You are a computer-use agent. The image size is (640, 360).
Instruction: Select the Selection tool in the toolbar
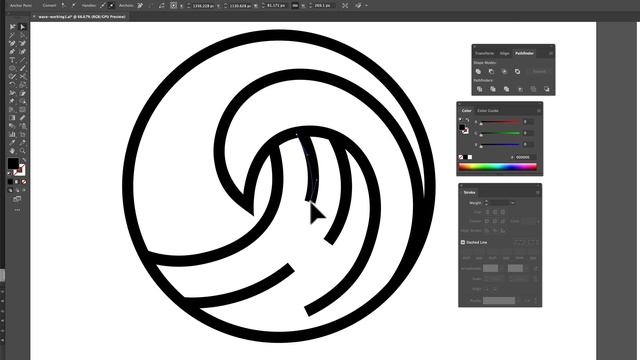(12, 27)
